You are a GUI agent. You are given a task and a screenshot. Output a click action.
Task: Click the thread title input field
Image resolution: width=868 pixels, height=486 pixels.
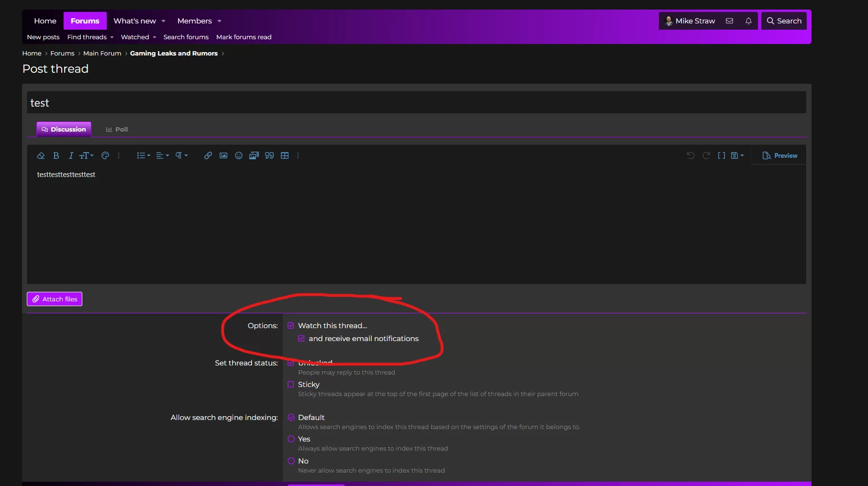pos(416,103)
